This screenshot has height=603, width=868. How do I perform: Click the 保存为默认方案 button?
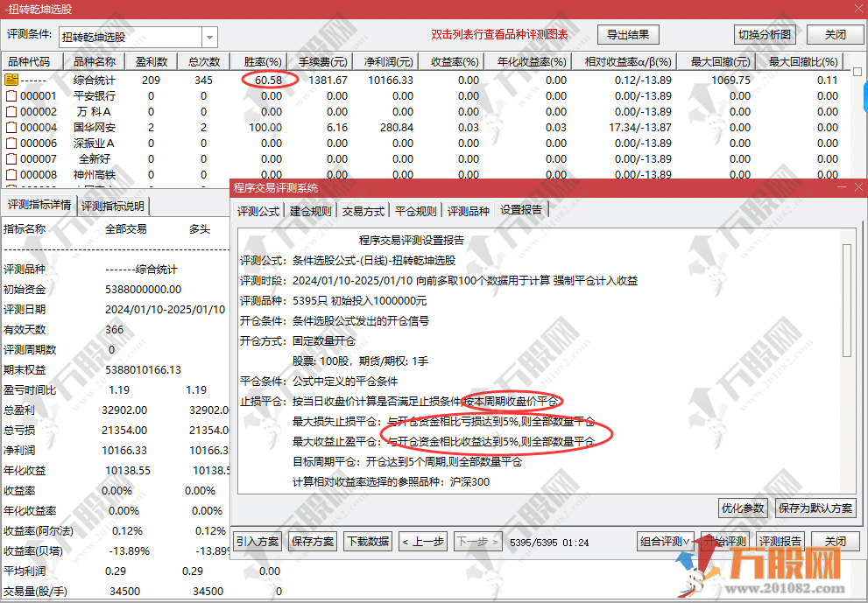coord(815,508)
